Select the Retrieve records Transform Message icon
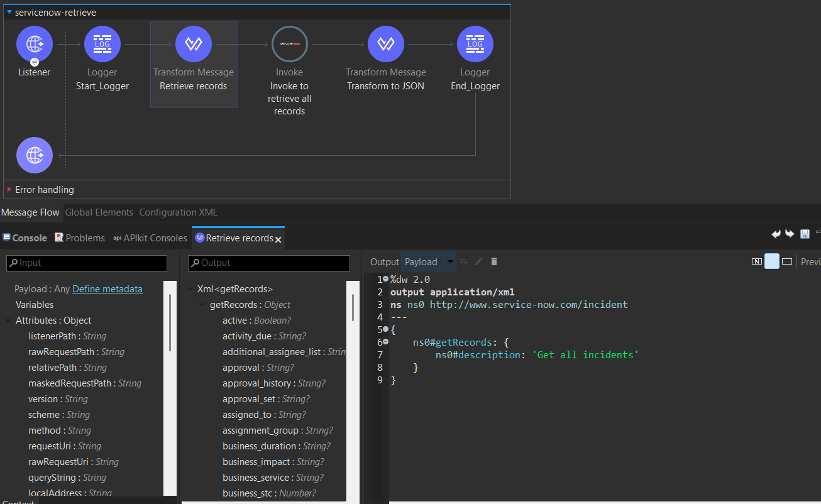This screenshot has width=821, height=504. 194,44
